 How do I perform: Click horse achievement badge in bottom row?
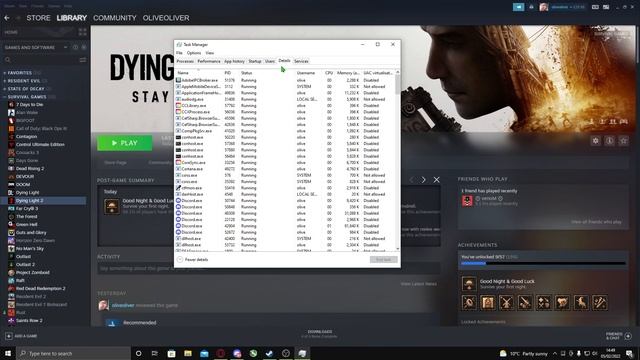[581, 302]
